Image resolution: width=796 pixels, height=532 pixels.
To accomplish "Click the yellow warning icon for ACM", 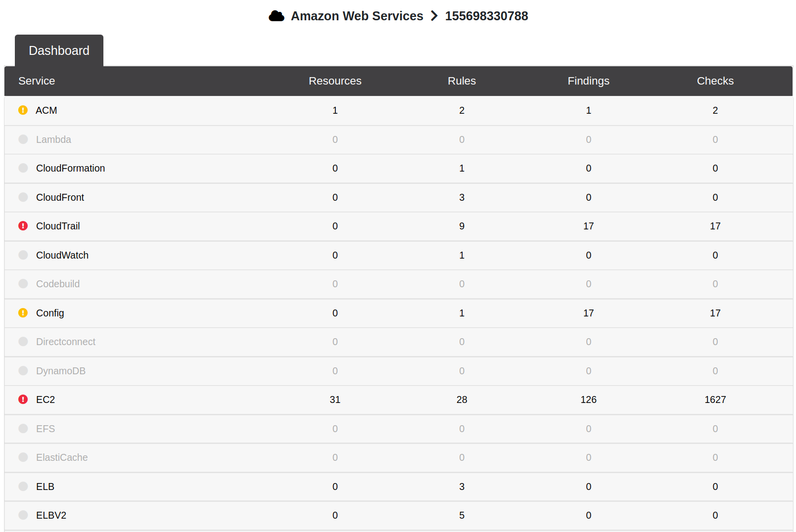I will [23, 110].
